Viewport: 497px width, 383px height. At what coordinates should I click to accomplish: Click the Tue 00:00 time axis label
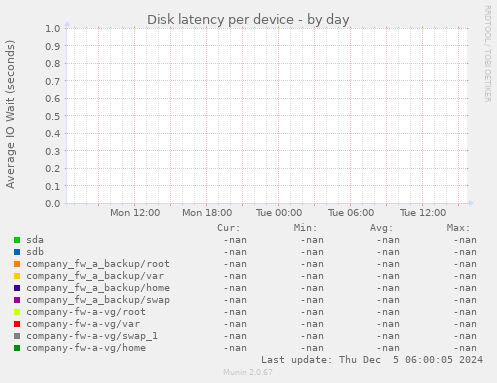tap(279, 213)
